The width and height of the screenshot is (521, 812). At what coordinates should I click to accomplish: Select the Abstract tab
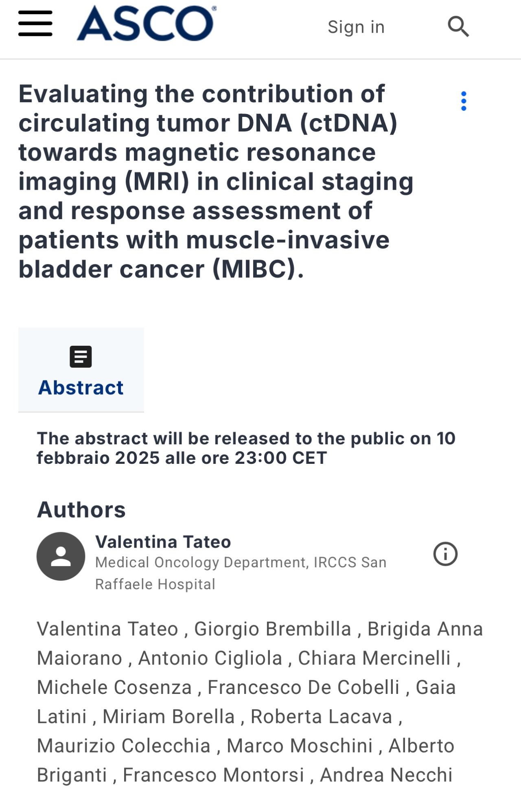coord(81,370)
